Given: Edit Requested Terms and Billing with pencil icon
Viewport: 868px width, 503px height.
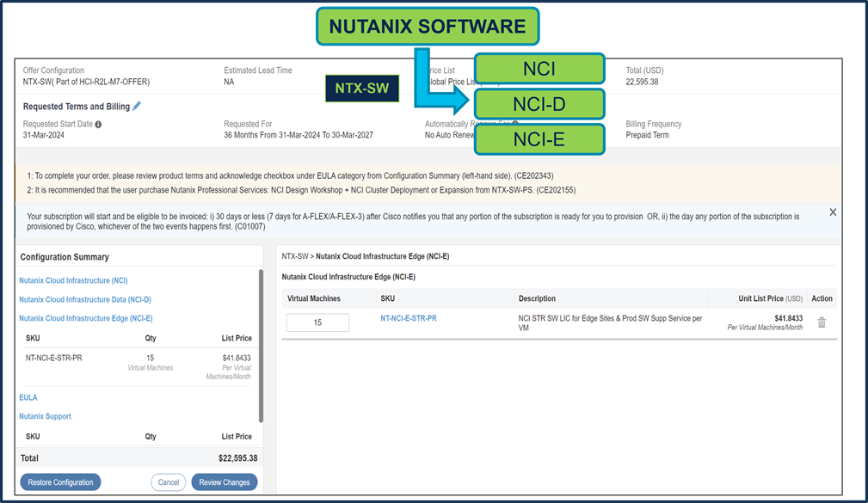Looking at the screenshot, I should tap(136, 106).
